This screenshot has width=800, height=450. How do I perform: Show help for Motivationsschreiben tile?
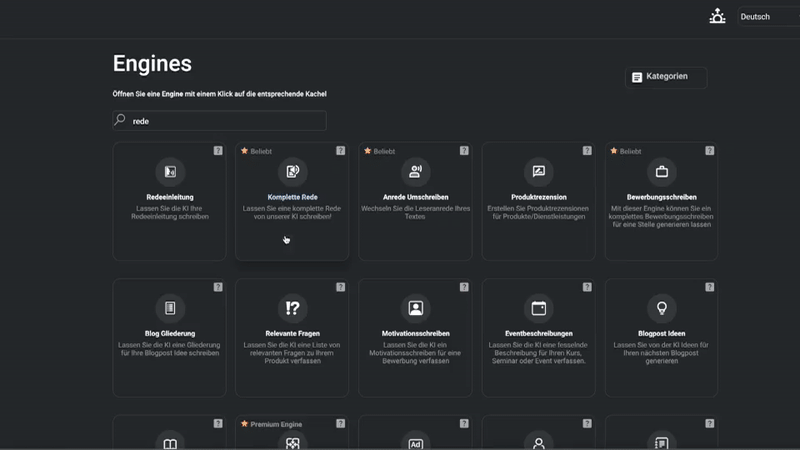point(464,287)
